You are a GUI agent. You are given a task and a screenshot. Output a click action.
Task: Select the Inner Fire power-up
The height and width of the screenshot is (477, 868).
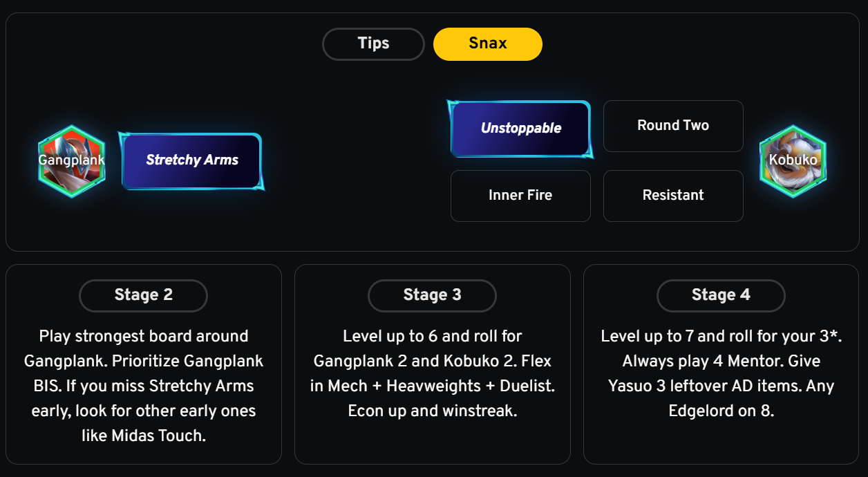[520, 196]
